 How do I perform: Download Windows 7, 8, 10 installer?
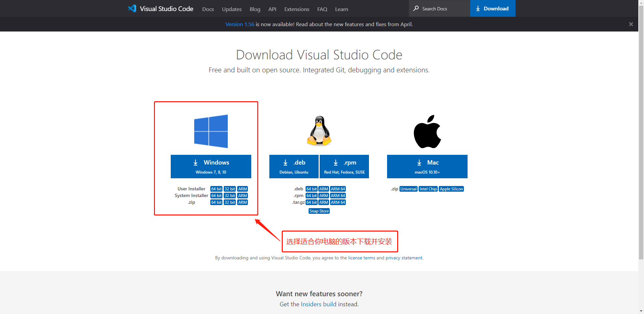coord(211,166)
